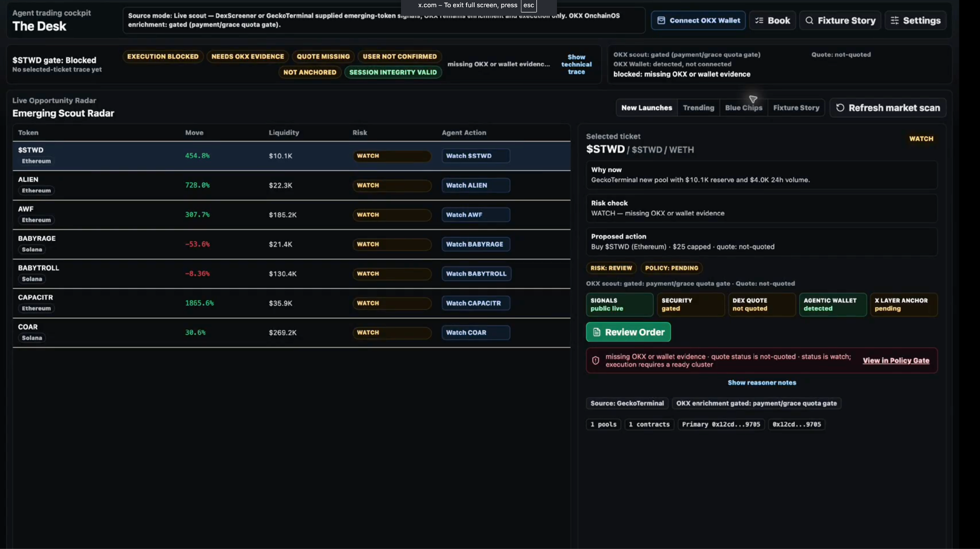Click Watch ALIEN action button
This screenshot has height=549, width=980.
tap(476, 185)
